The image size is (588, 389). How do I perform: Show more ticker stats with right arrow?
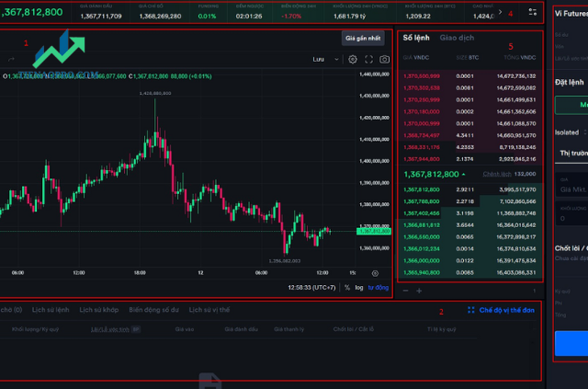pos(500,12)
